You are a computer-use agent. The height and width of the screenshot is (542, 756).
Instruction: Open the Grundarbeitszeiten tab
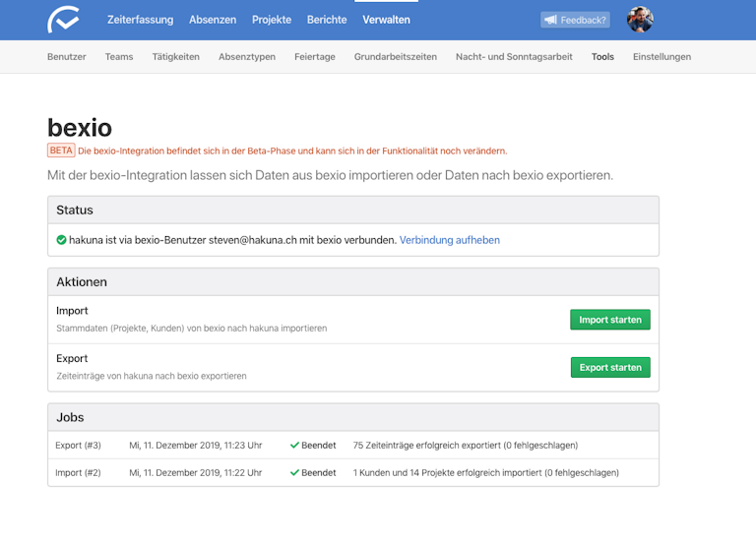click(x=396, y=57)
